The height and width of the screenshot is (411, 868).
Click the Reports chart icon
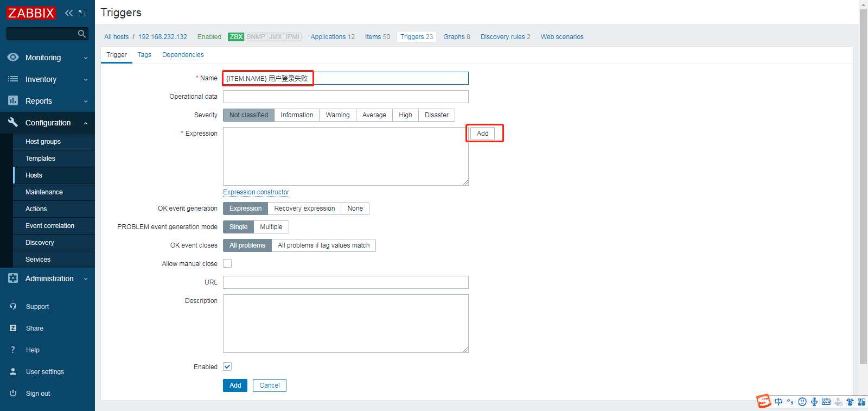point(13,100)
